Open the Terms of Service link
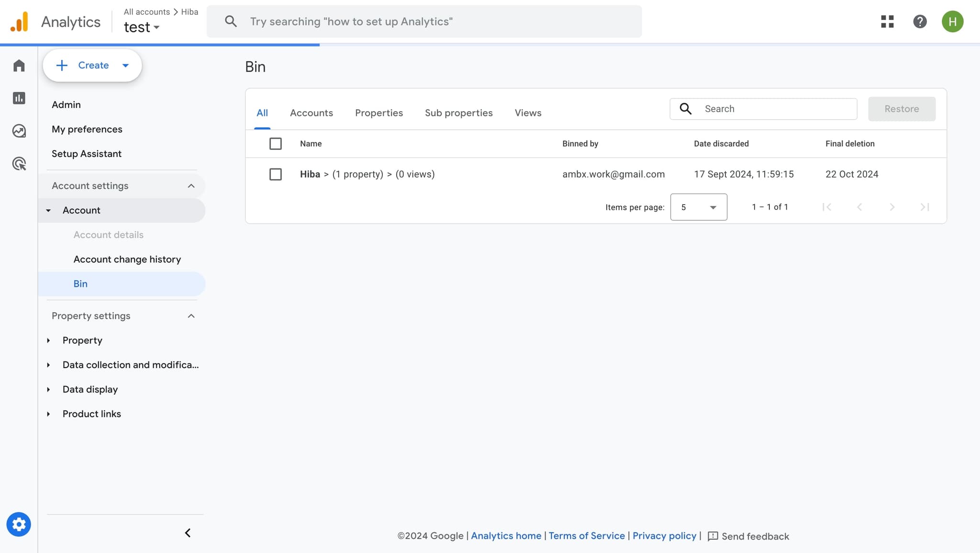Screen dimensions: 980x553 (x=586, y=536)
